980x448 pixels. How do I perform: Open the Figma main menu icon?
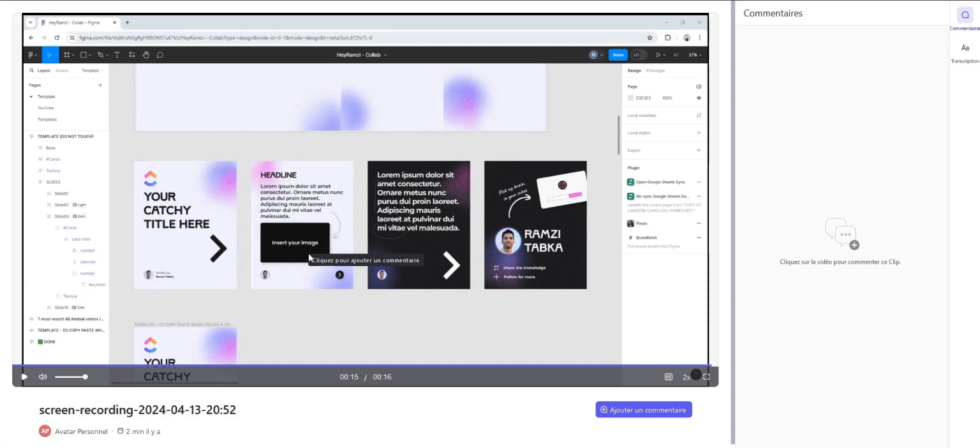click(x=31, y=54)
